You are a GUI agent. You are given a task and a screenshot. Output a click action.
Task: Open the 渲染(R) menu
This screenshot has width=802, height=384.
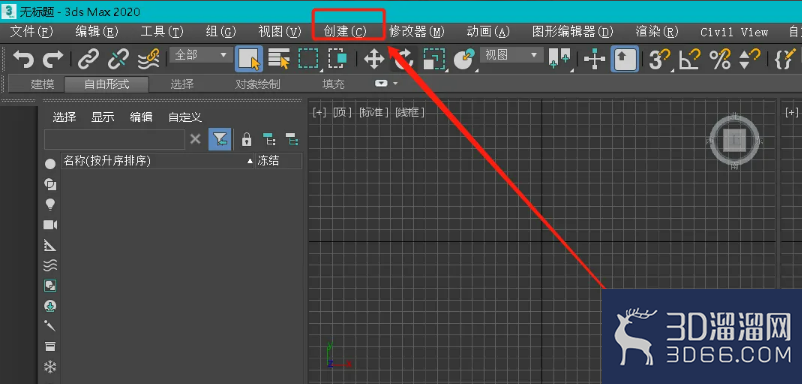click(657, 32)
